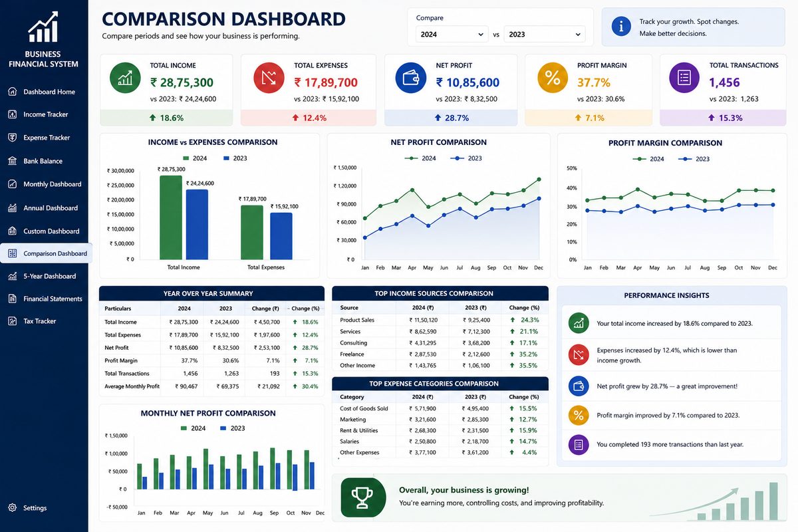Click the red Total Expenses card icon

pos(269,78)
